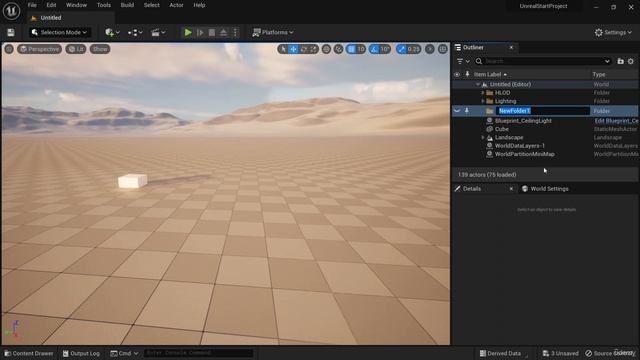Click the visibility eye column header

[x=457, y=75]
